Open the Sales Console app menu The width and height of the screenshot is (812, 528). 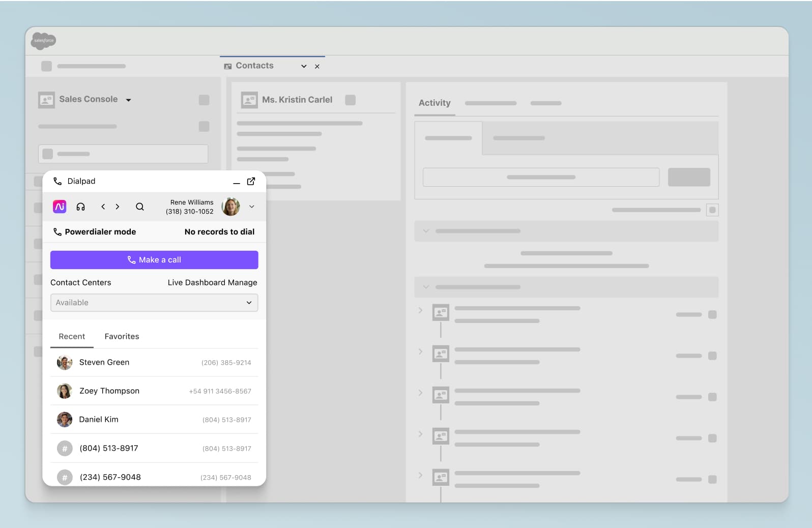tap(129, 100)
